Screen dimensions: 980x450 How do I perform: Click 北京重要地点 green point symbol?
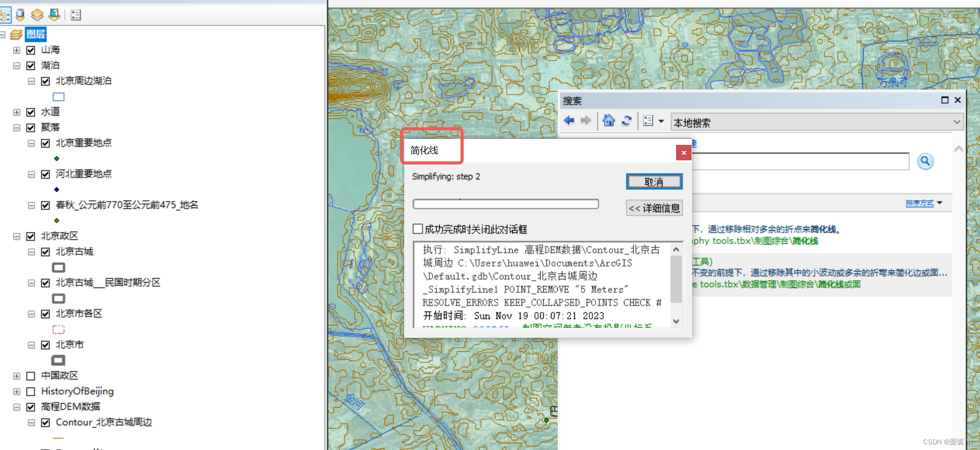click(57, 159)
